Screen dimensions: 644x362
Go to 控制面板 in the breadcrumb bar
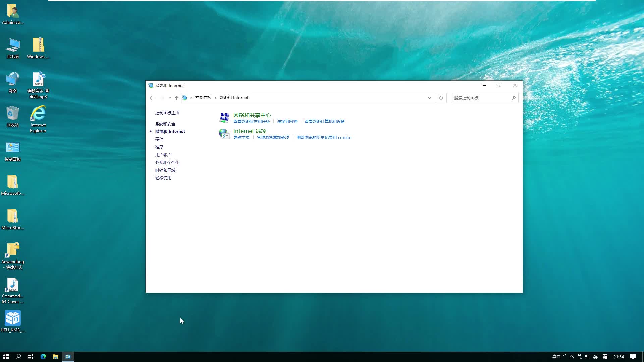[x=203, y=97]
